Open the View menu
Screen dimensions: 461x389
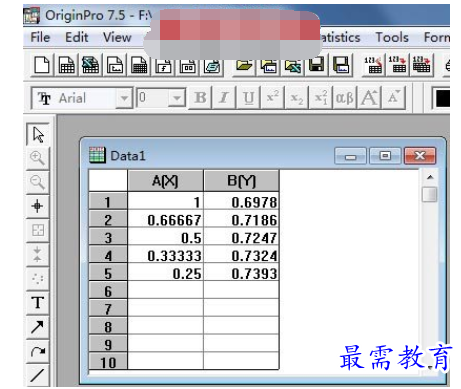(x=117, y=37)
